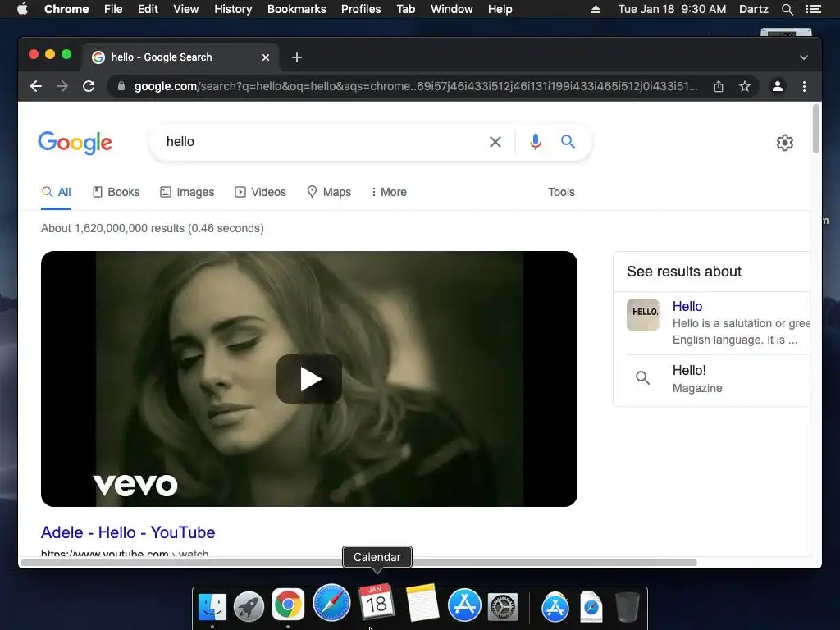Open Chrome's three-dot menu

pos(804,86)
